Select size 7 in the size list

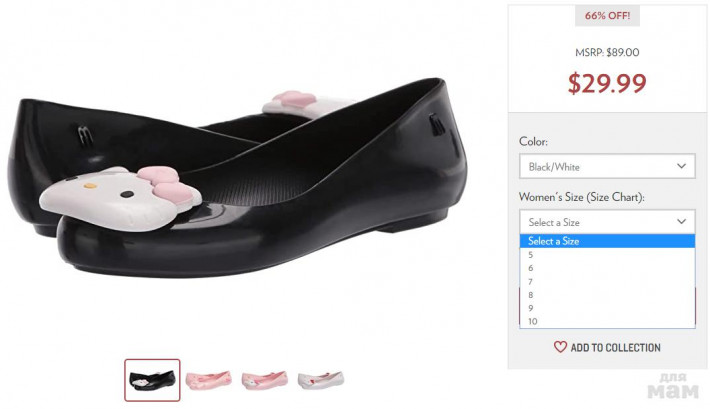[x=532, y=282]
